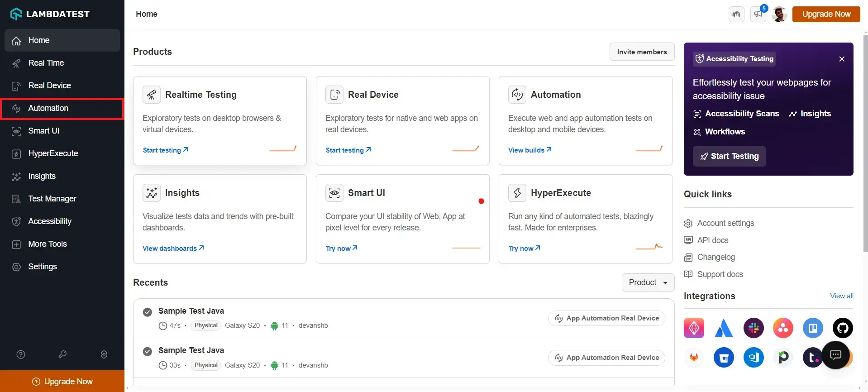
Task: Click Accessibility Scans in banner
Action: (x=736, y=114)
